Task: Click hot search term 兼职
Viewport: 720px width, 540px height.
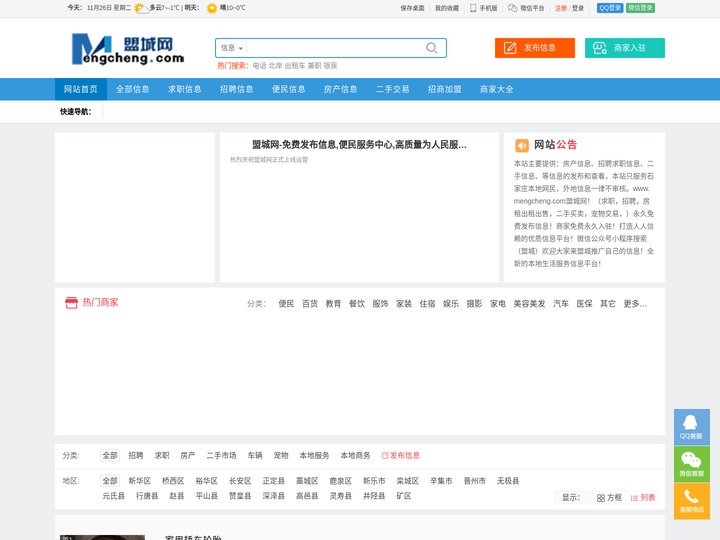Action: tap(314, 66)
